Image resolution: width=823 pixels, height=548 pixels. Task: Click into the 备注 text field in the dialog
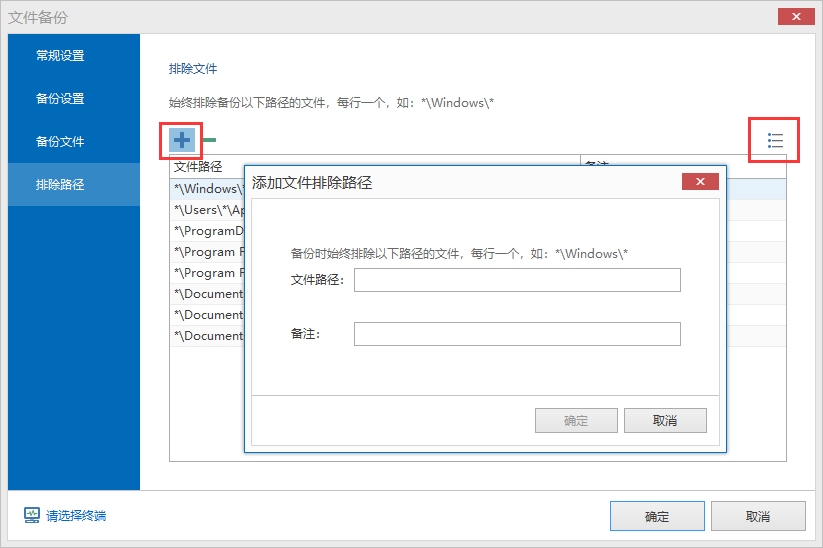click(x=517, y=334)
